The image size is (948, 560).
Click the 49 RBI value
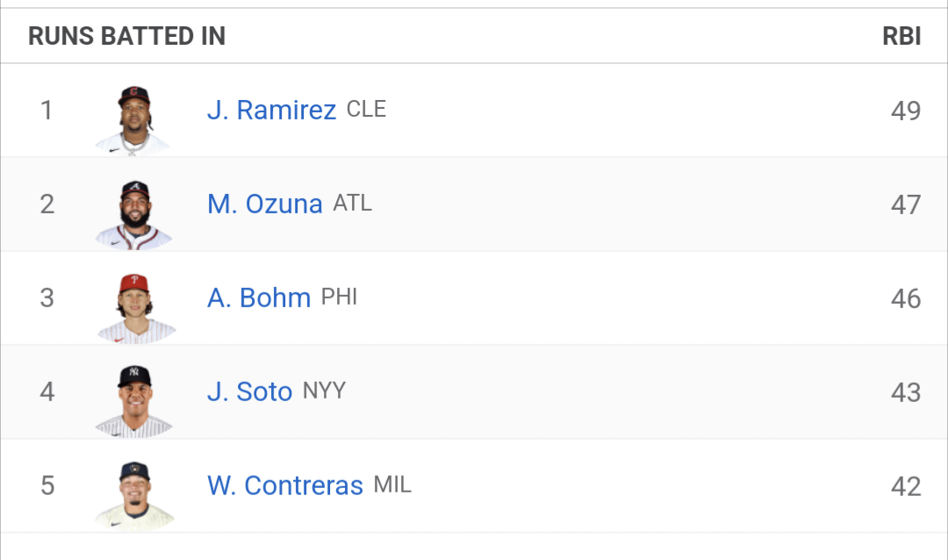pyautogui.click(x=906, y=111)
